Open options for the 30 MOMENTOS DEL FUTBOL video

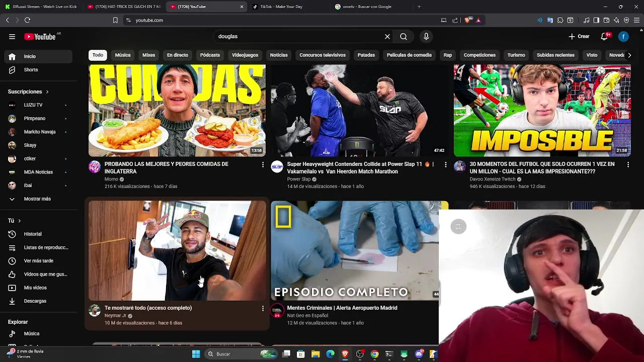628,164
